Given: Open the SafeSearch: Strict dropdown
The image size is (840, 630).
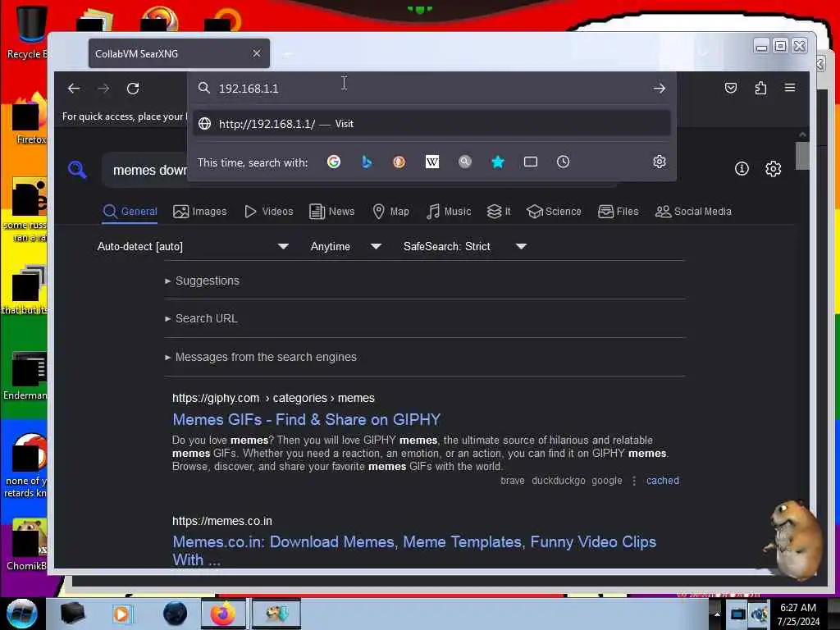Looking at the screenshot, I should click(465, 246).
